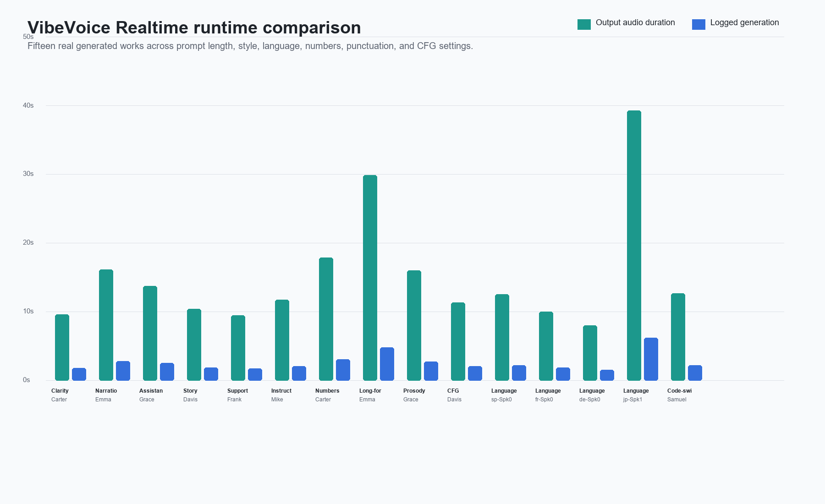Select the teal bar for Narratio Emma
Screen dimensions: 825x504
[106, 325]
